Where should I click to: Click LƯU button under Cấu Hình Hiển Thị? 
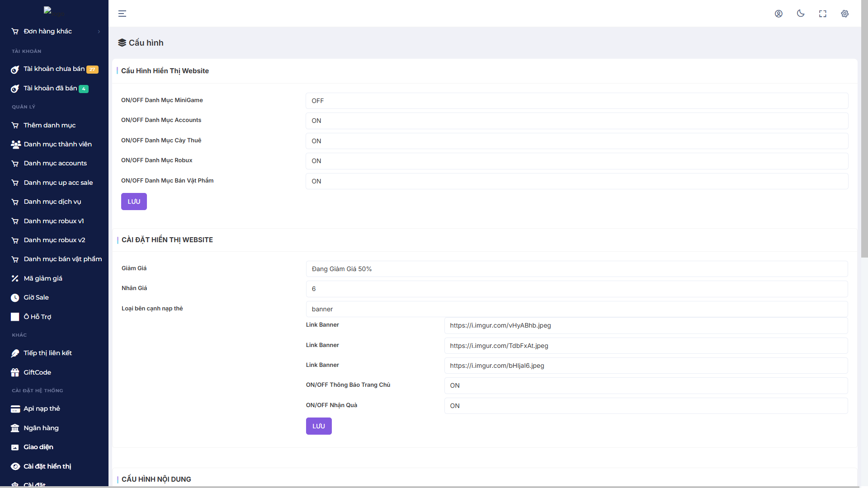pos(134,202)
